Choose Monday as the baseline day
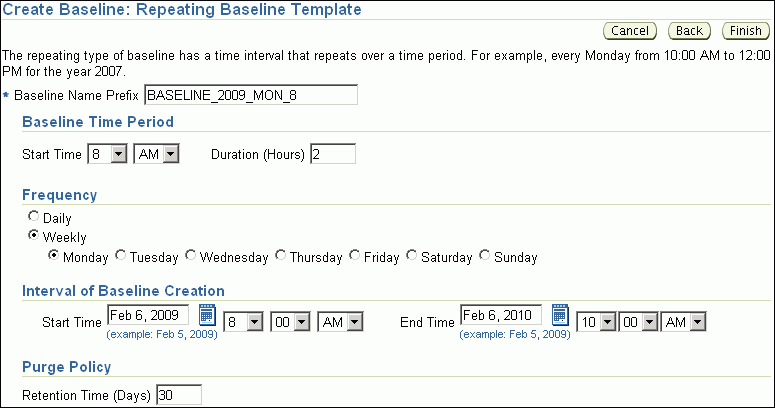The image size is (775, 408). 55,257
